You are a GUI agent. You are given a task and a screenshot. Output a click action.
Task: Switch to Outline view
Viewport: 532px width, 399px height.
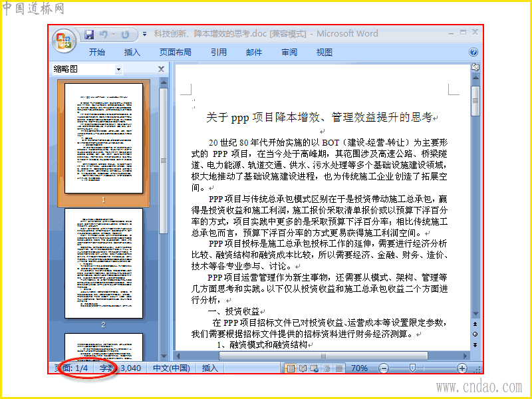[327, 368]
